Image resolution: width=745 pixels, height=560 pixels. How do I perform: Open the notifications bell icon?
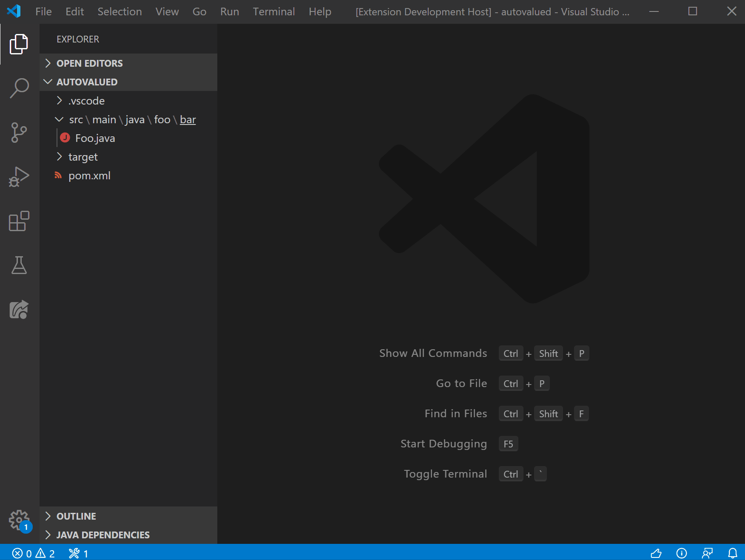[x=733, y=553]
